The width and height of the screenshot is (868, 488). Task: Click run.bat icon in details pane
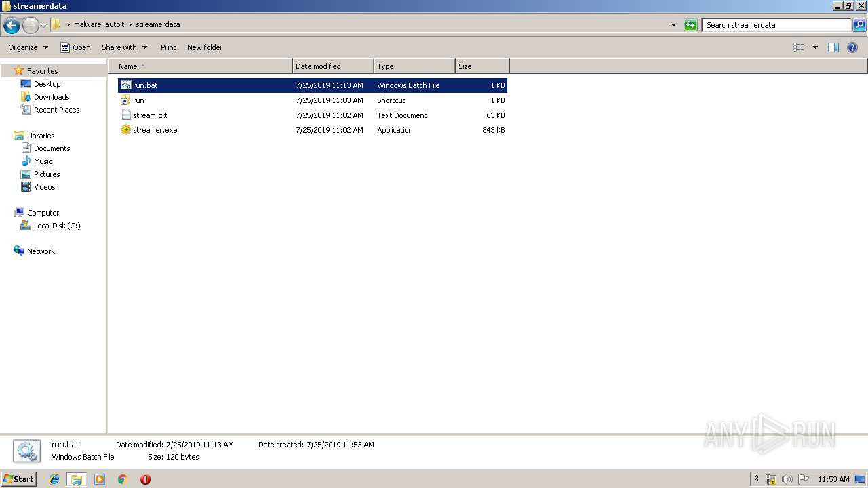(27, 451)
